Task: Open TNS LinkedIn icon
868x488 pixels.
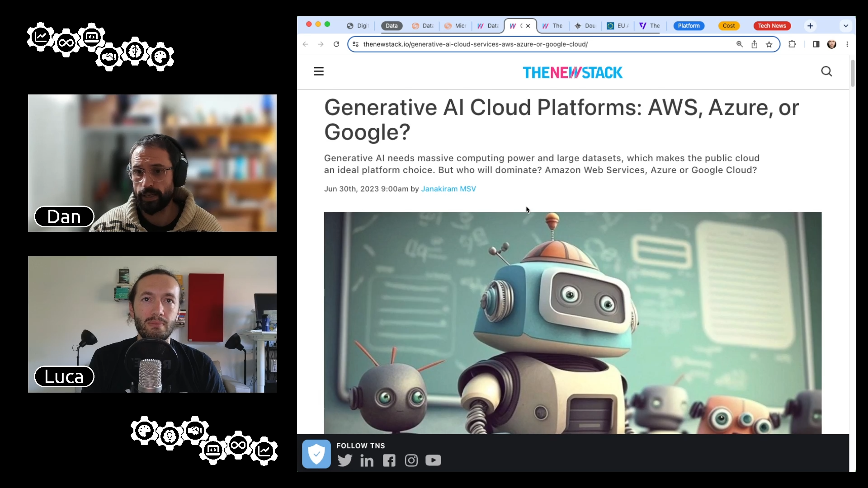Action: (x=367, y=460)
